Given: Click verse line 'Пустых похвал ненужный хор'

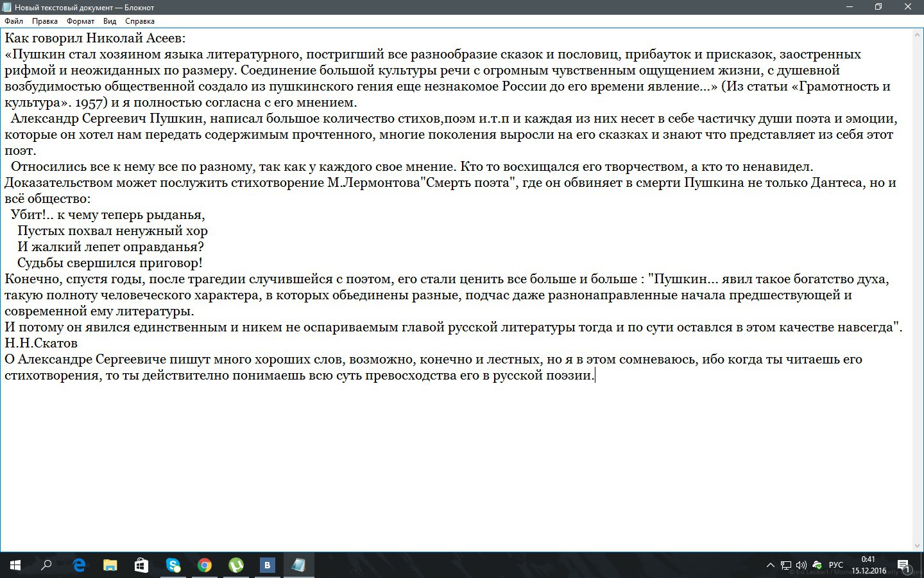Looking at the screenshot, I should pos(112,231).
